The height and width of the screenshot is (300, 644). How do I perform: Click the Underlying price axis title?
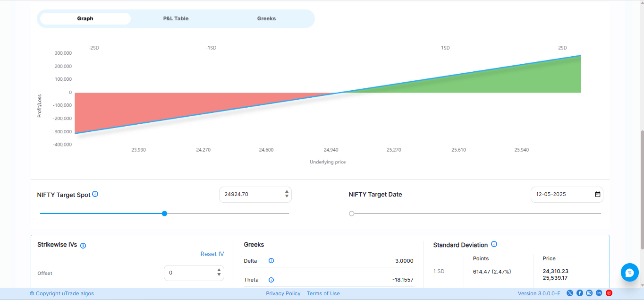tap(328, 162)
